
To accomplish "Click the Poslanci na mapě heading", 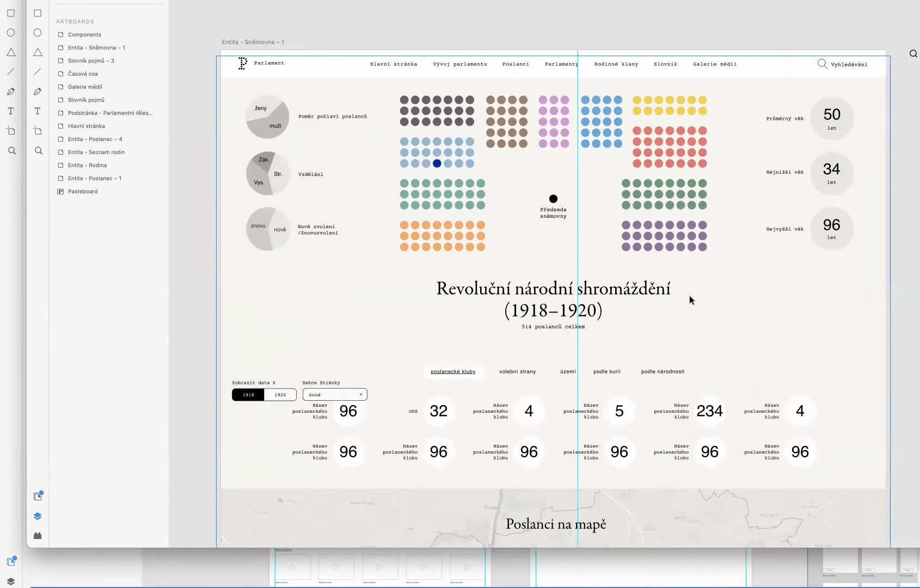I will pyautogui.click(x=556, y=524).
